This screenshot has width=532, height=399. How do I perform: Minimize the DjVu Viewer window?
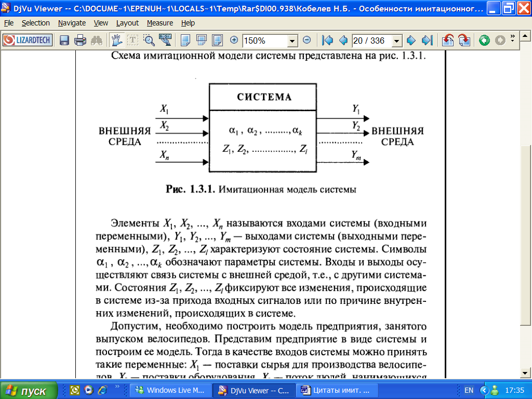[494, 8]
